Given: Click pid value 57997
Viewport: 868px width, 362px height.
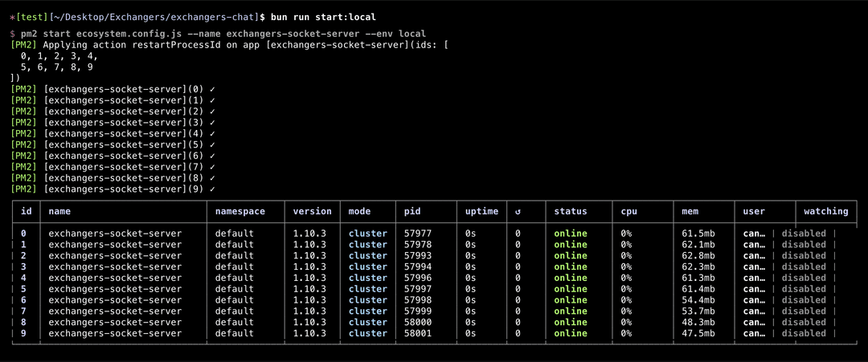Looking at the screenshot, I should tap(418, 288).
